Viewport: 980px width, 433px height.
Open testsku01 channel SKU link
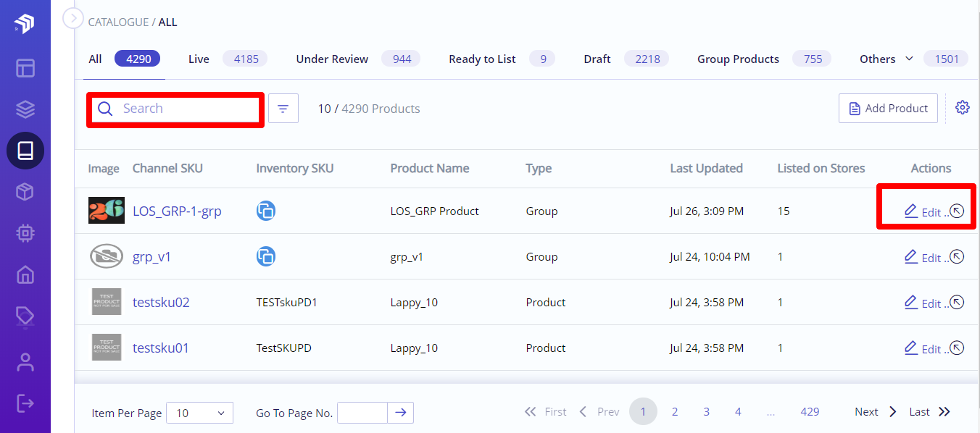(161, 348)
